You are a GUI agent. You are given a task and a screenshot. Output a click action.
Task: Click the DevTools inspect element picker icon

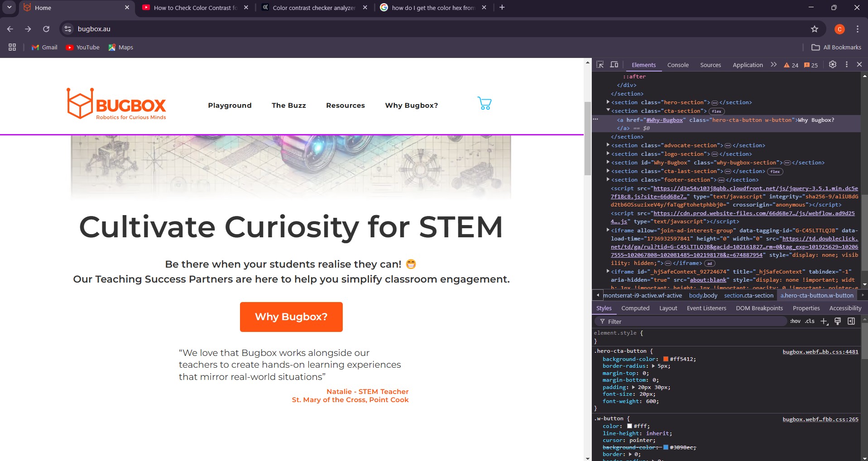(x=600, y=65)
